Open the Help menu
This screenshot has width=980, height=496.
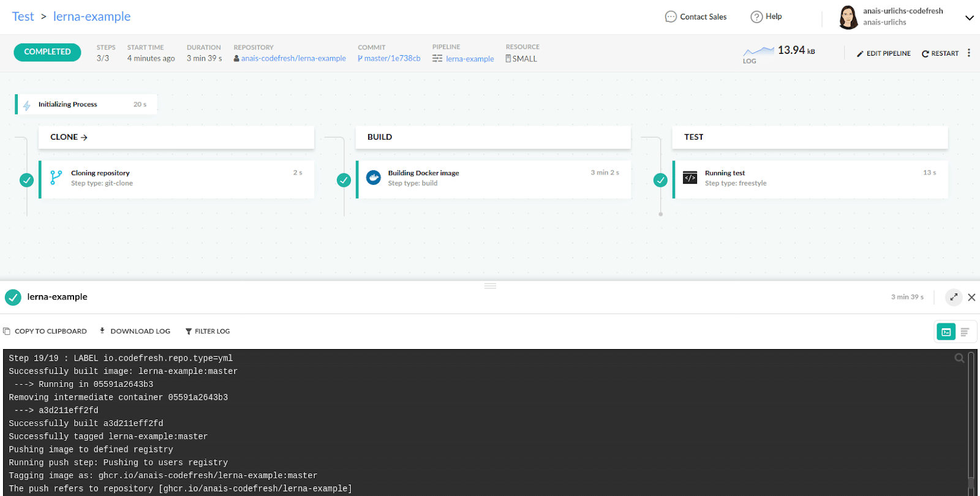[766, 17]
